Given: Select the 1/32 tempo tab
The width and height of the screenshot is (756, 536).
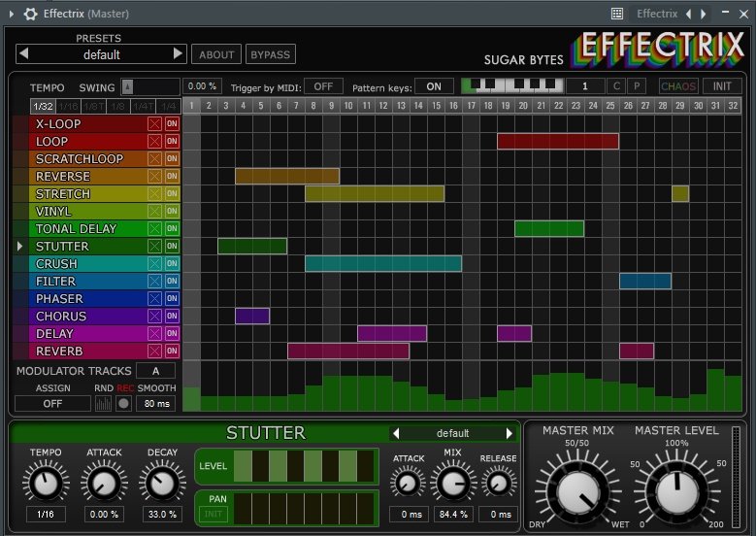Looking at the screenshot, I should (x=43, y=106).
